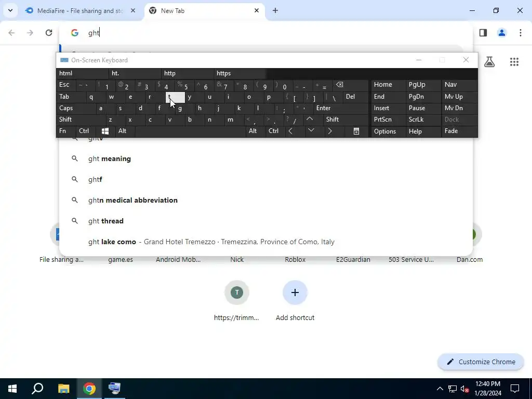Select prediction 'ht.' on keyboard
Image resolution: width=532 pixels, height=399 pixels.
(135, 73)
